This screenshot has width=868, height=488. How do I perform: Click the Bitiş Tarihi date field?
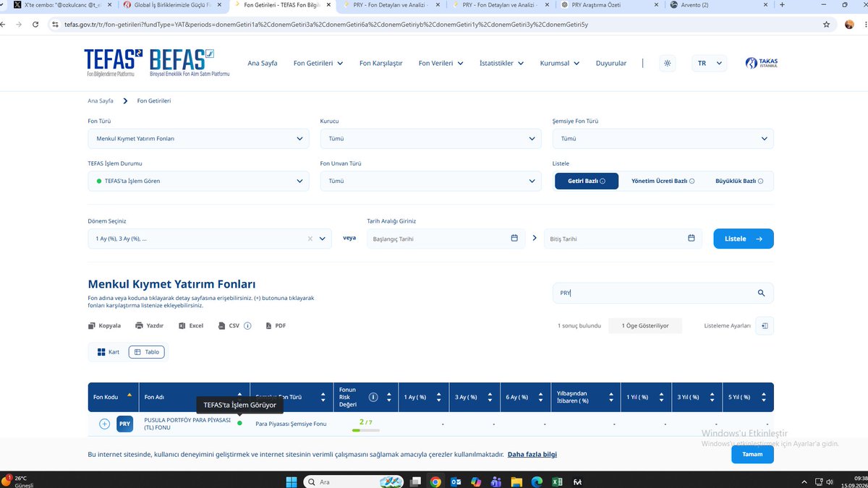click(x=623, y=239)
